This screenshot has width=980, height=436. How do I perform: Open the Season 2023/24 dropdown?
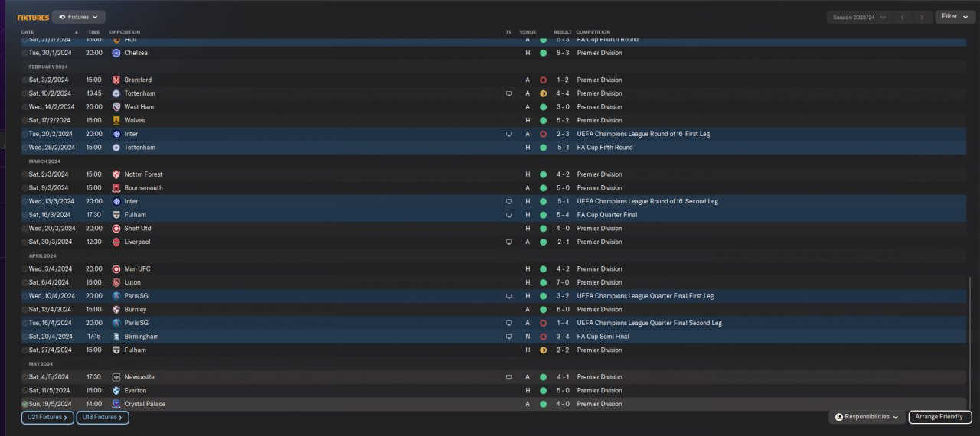coord(860,17)
